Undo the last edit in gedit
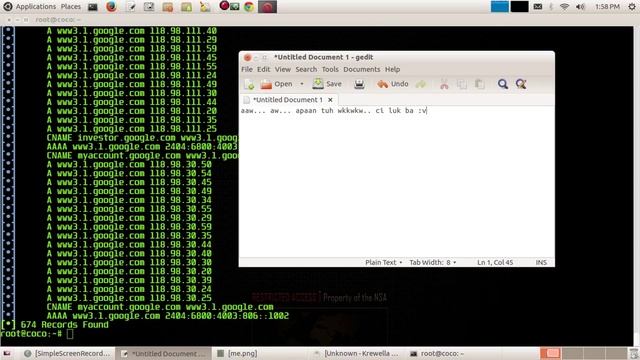This screenshot has width=640, height=360. [x=393, y=84]
